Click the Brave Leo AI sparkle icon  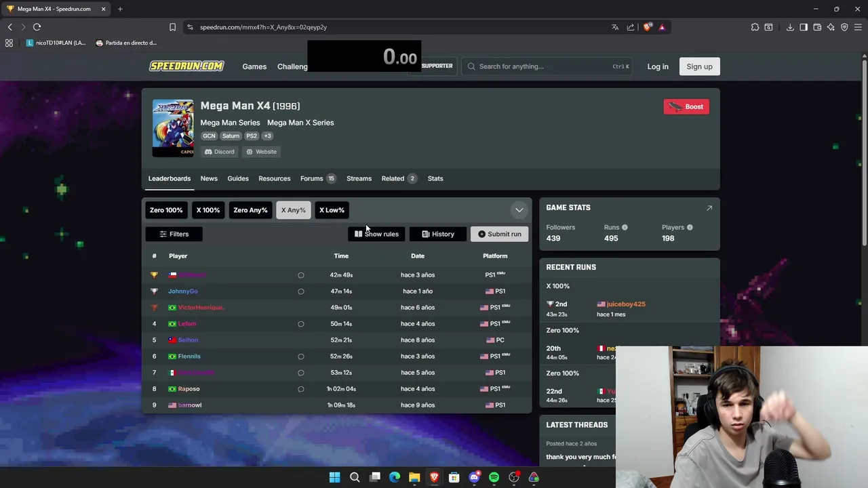coord(831,27)
